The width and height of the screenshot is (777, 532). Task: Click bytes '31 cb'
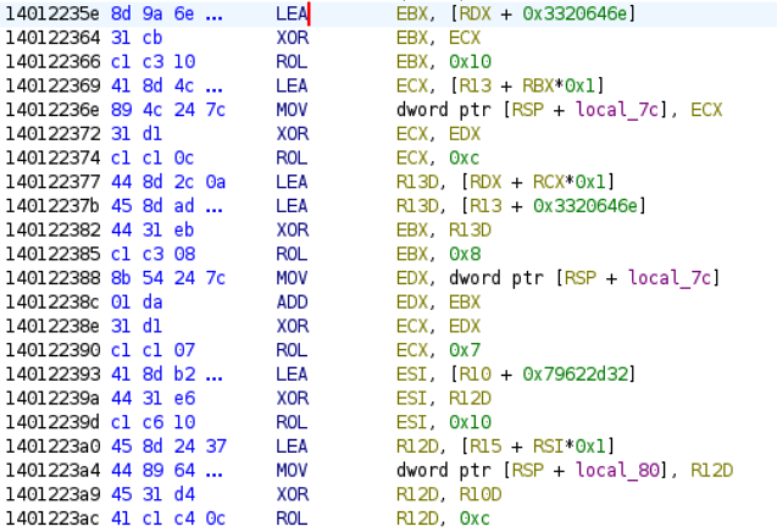click(x=137, y=38)
